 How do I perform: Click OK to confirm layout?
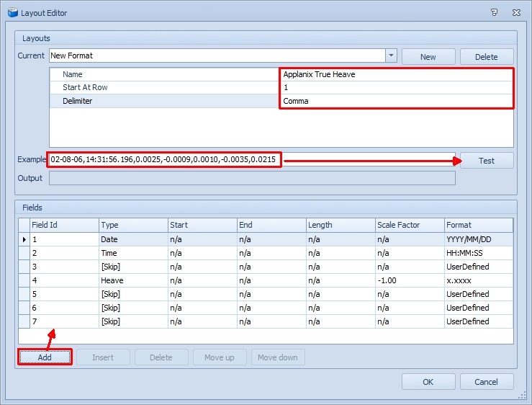428,382
